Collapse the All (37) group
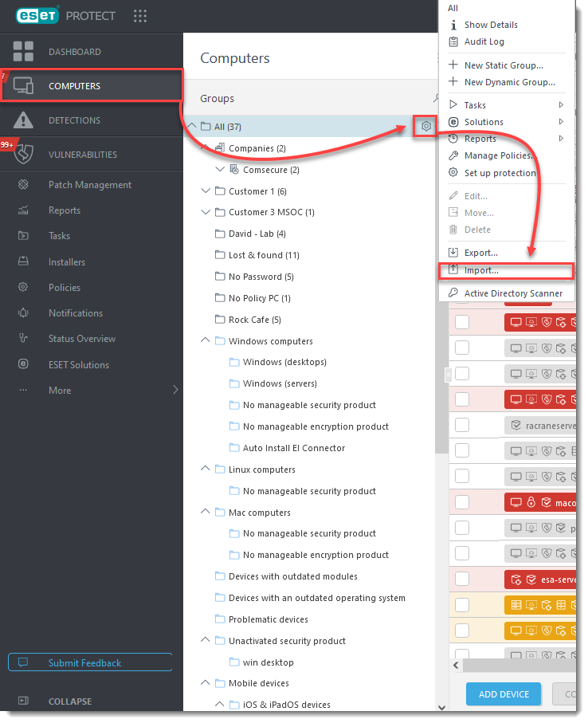 pos(191,126)
